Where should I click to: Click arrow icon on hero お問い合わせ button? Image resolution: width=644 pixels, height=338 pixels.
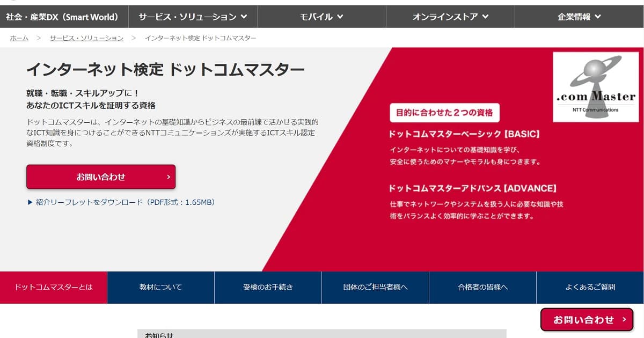coord(169,177)
